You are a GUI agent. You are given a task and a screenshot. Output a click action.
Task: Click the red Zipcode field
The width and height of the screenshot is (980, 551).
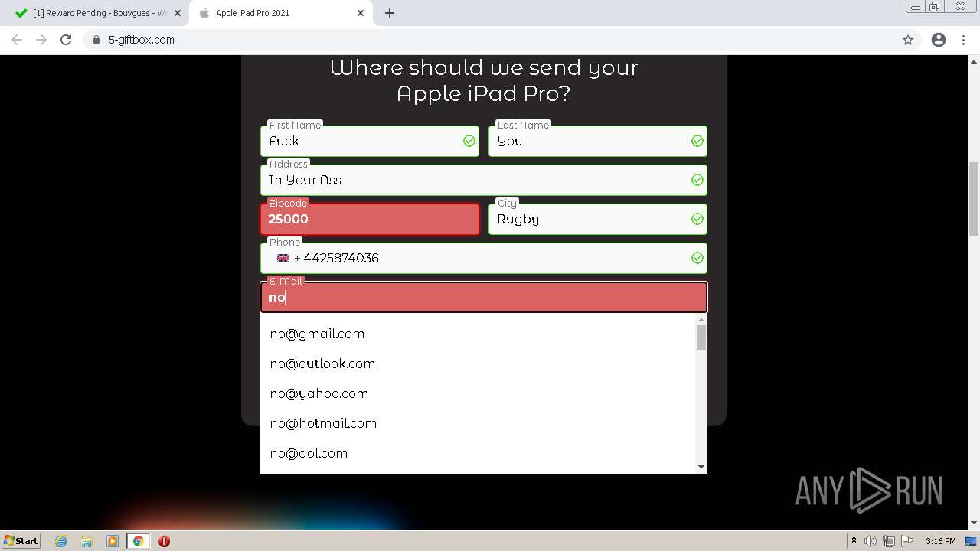coord(370,220)
